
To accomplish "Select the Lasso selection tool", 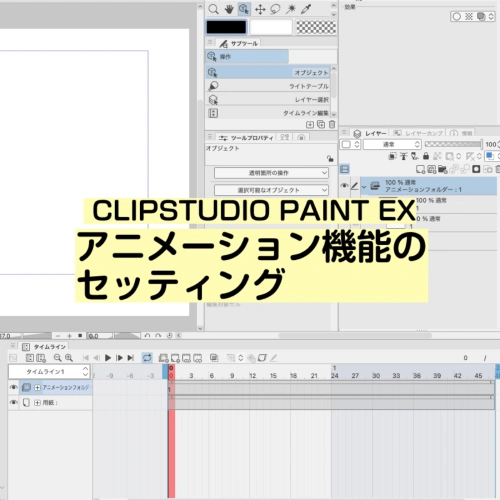I will point(275,9).
